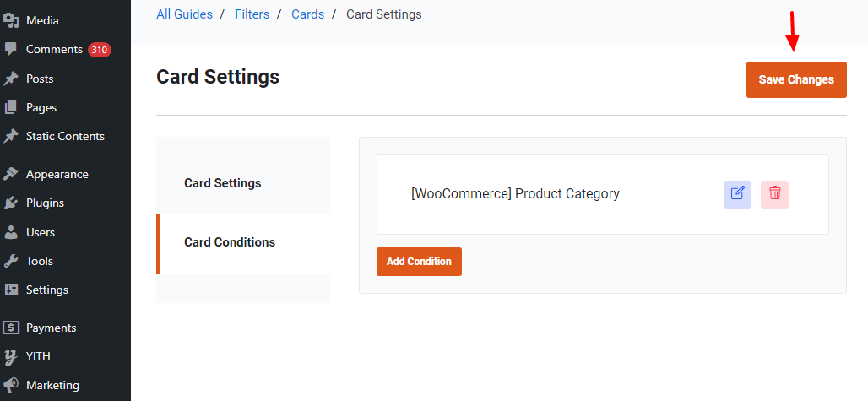Click the blue edit condition icon

(x=737, y=193)
